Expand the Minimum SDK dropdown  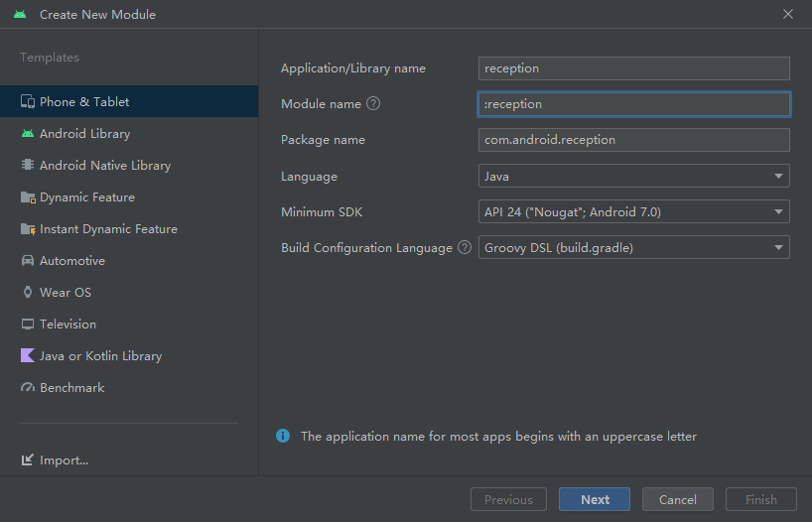633,211
